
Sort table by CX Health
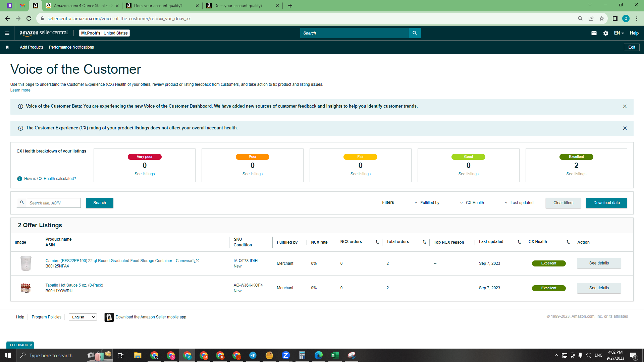568,242
